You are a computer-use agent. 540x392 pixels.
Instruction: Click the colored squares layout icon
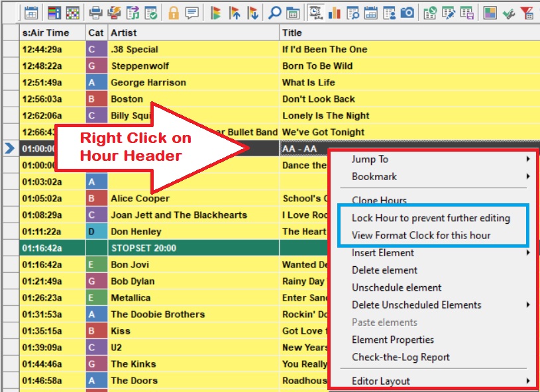pyautogui.click(x=490, y=13)
